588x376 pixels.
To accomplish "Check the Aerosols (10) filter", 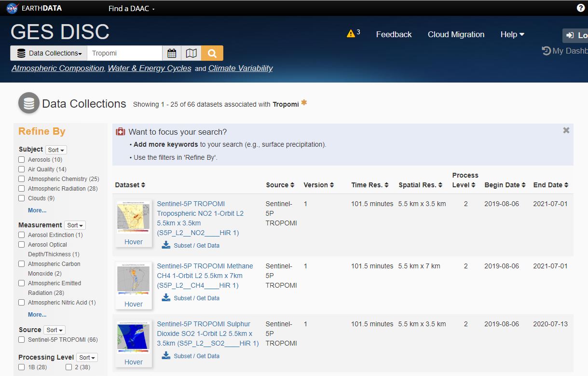I will (x=21, y=159).
